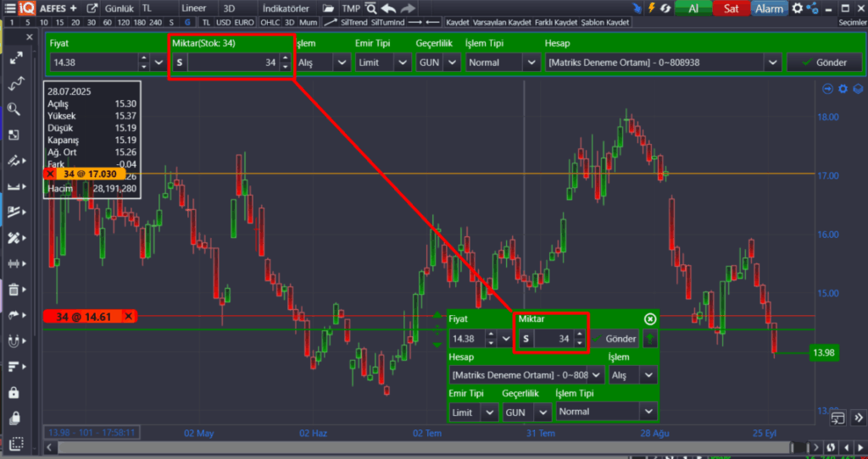Click the undo arrow in top toolbar
Viewport: 868px width, 459px height.
tap(388, 8)
